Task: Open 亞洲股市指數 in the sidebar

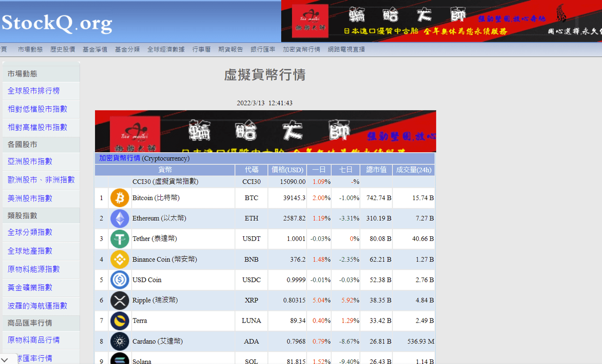Action: point(31,161)
